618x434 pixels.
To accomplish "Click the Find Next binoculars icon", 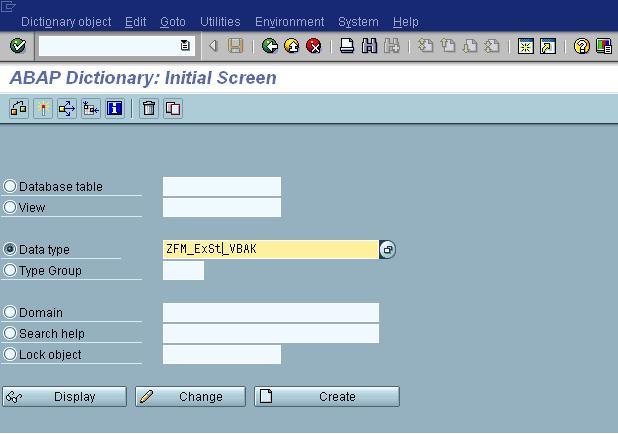I will pyautogui.click(x=391, y=46).
